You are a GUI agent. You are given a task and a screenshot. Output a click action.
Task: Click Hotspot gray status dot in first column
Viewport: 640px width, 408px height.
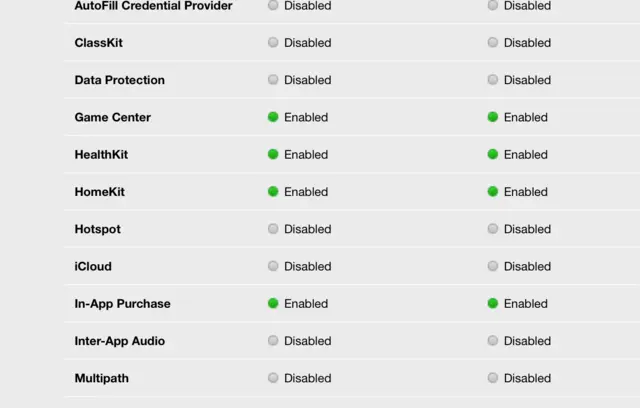(273, 229)
